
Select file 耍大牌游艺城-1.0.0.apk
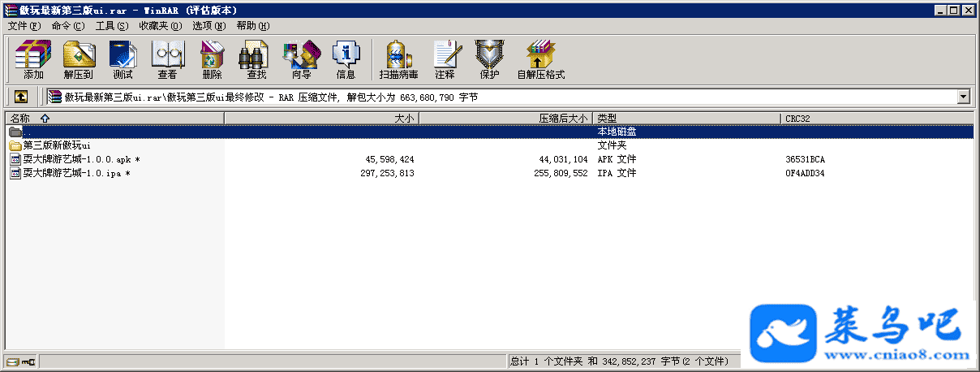point(81,159)
